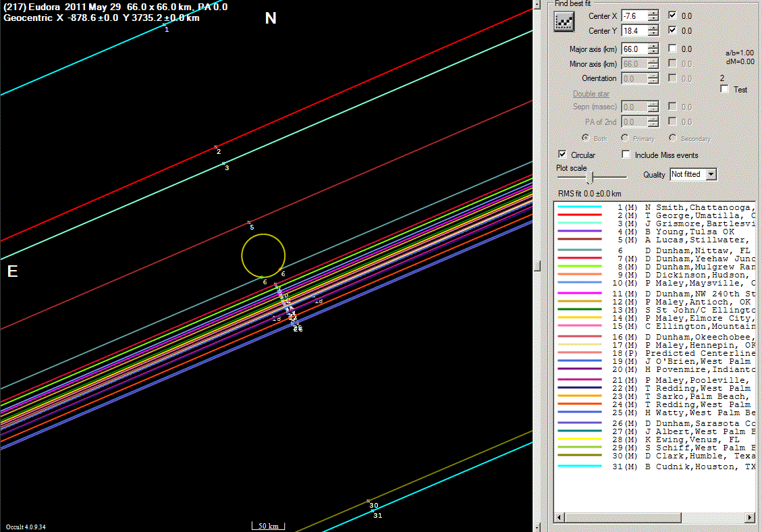Select observer 13 S St John/C Ellington
The image size is (762, 532).
pyautogui.click(x=655, y=310)
